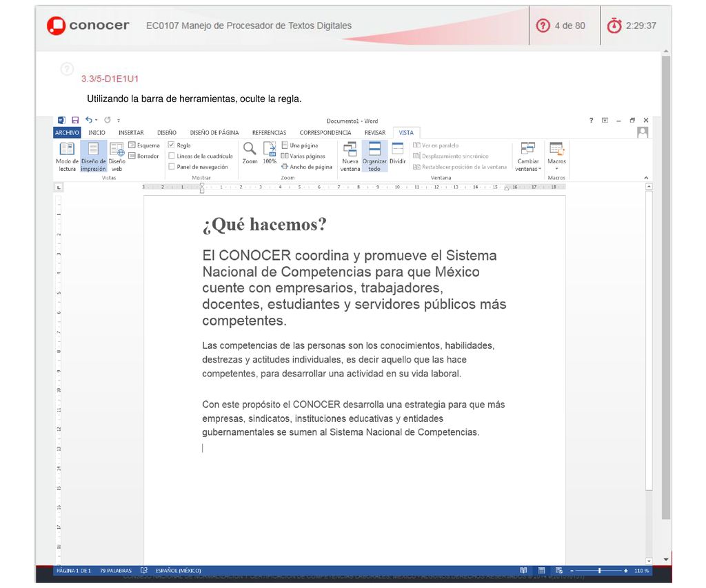Select the VISTA tab
706x588 pixels.
pos(406,132)
